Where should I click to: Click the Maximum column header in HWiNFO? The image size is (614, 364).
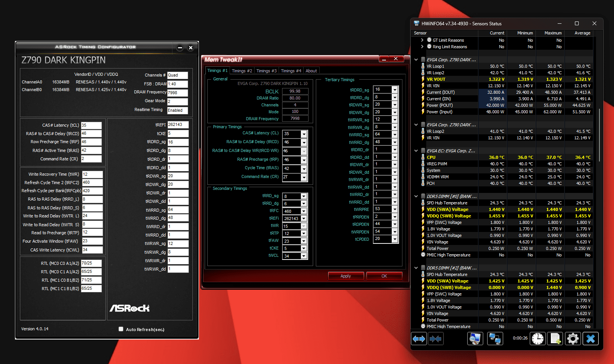pyautogui.click(x=550, y=33)
